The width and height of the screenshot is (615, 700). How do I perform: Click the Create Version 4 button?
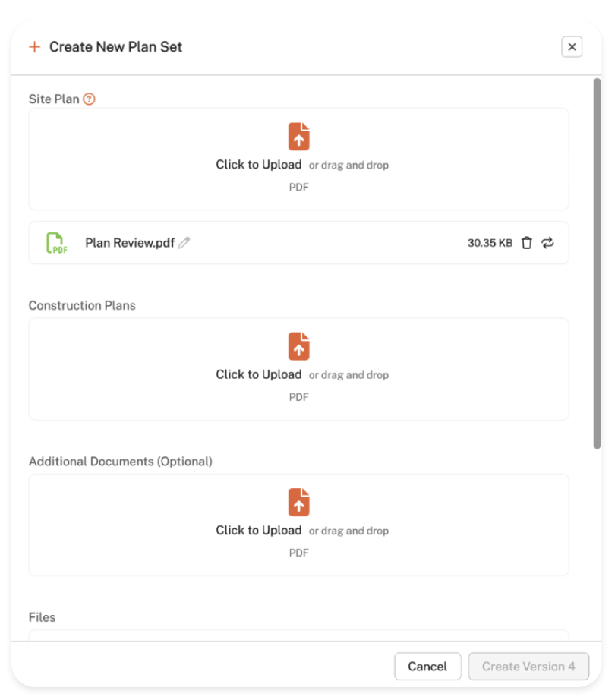click(528, 667)
